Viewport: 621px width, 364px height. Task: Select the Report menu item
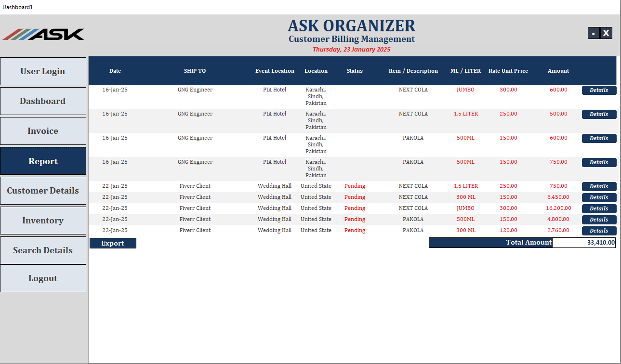43,161
